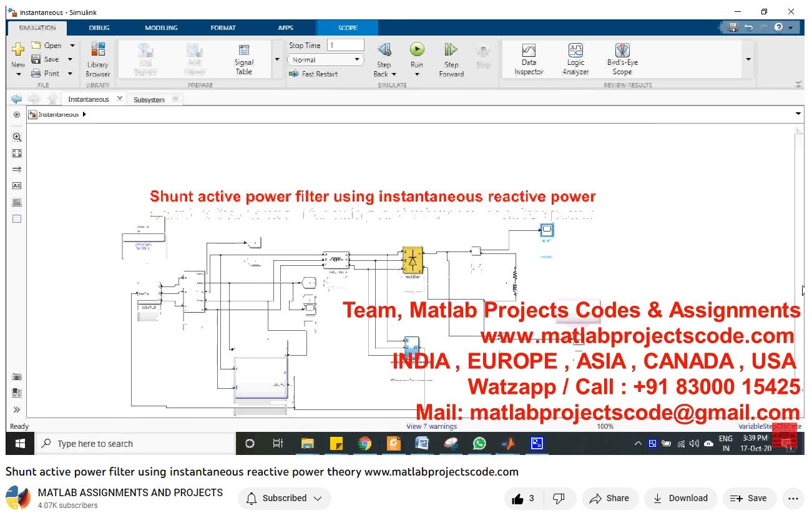Expand the Review Results gallery arrow
The width and height of the screenshot is (812, 518).
(x=748, y=60)
